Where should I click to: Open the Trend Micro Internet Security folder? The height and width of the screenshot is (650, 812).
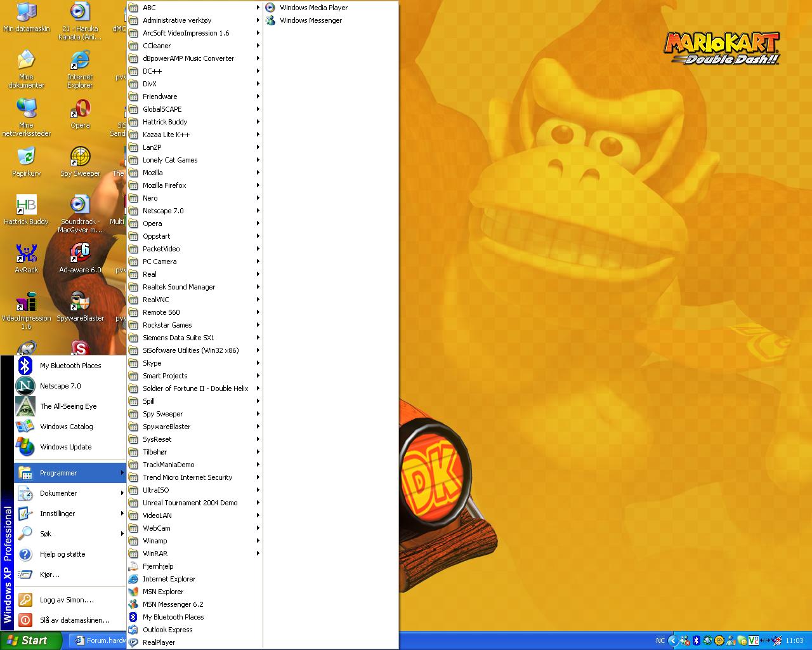pos(195,477)
